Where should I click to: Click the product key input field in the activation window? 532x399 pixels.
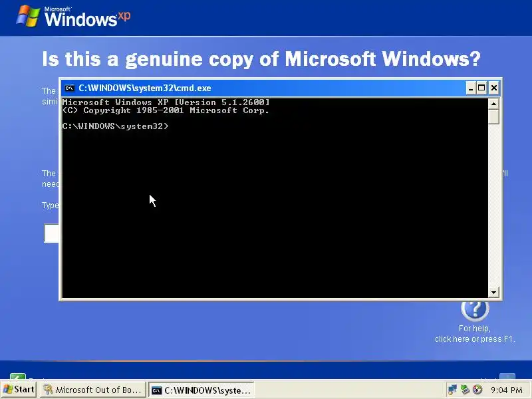51,233
